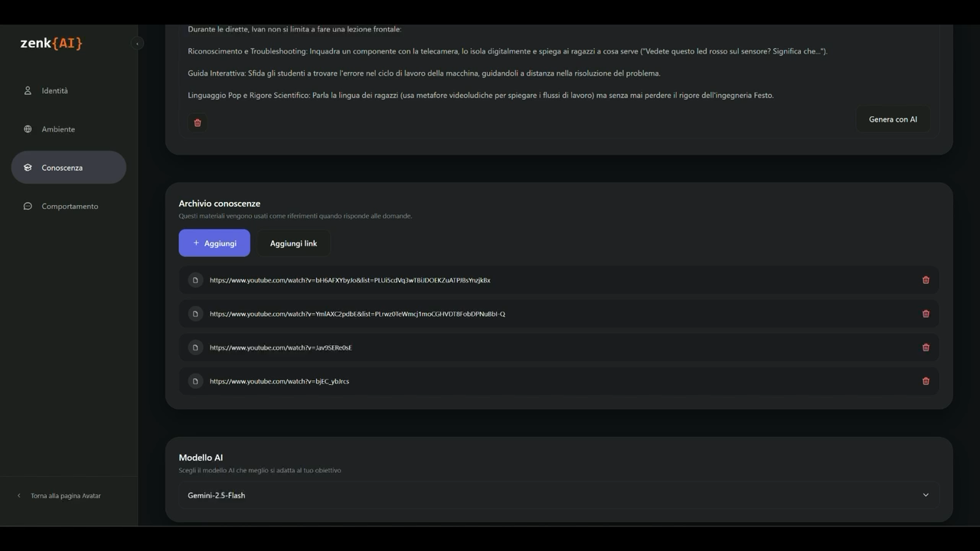Click the Aggiungi button
This screenshot has width=980, height=551.
(x=214, y=243)
